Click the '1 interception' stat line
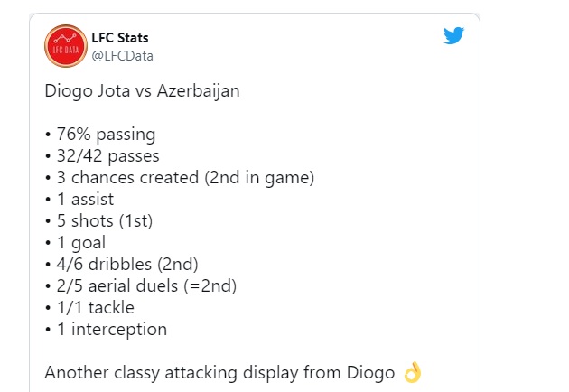The width and height of the screenshot is (569, 392). [x=107, y=330]
